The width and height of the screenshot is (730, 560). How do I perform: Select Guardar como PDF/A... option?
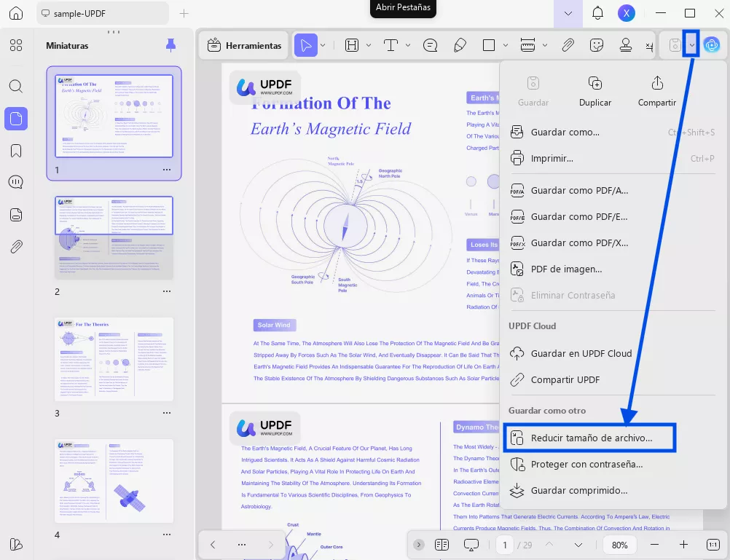point(612,190)
